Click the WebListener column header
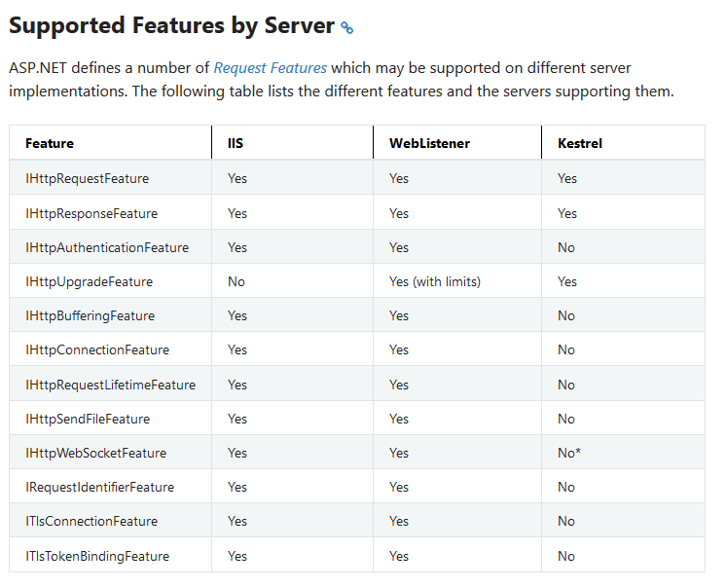 [x=429, y=143]
